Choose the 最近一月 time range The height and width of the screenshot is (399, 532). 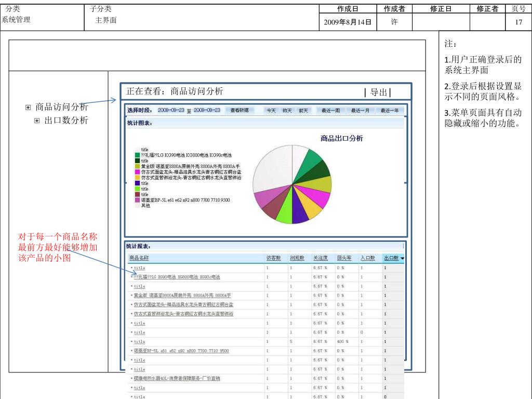click(360, 111)
